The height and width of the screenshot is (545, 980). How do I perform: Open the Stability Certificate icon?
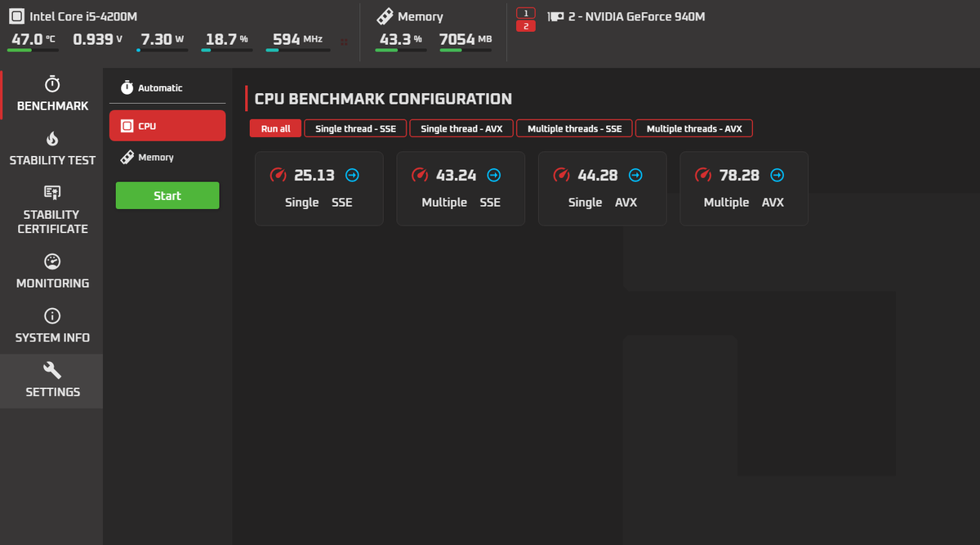[52, 193]
